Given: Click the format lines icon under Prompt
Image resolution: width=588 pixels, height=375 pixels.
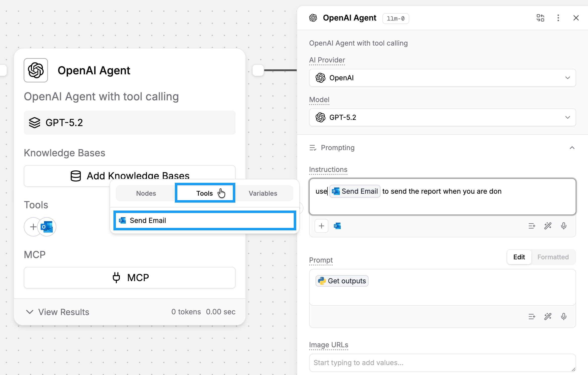Looking at the screenshot, I should tap(532, 317).
